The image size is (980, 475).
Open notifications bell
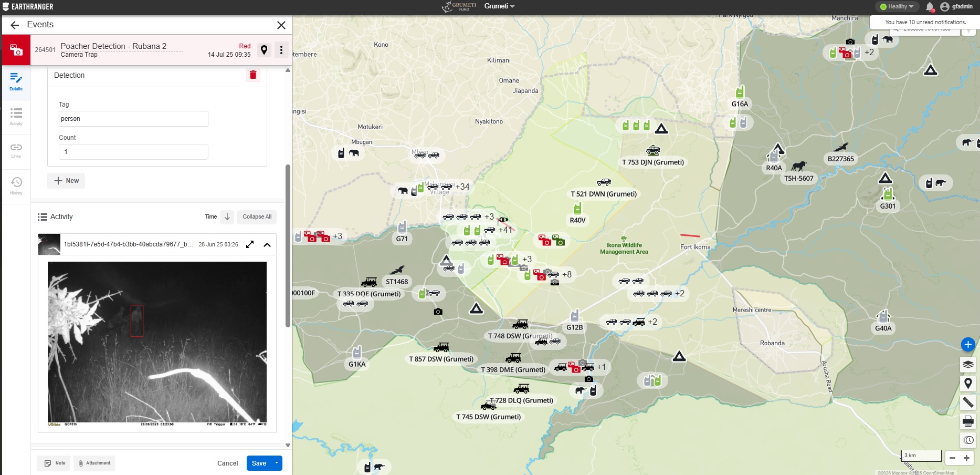click(x=930, y=7)
